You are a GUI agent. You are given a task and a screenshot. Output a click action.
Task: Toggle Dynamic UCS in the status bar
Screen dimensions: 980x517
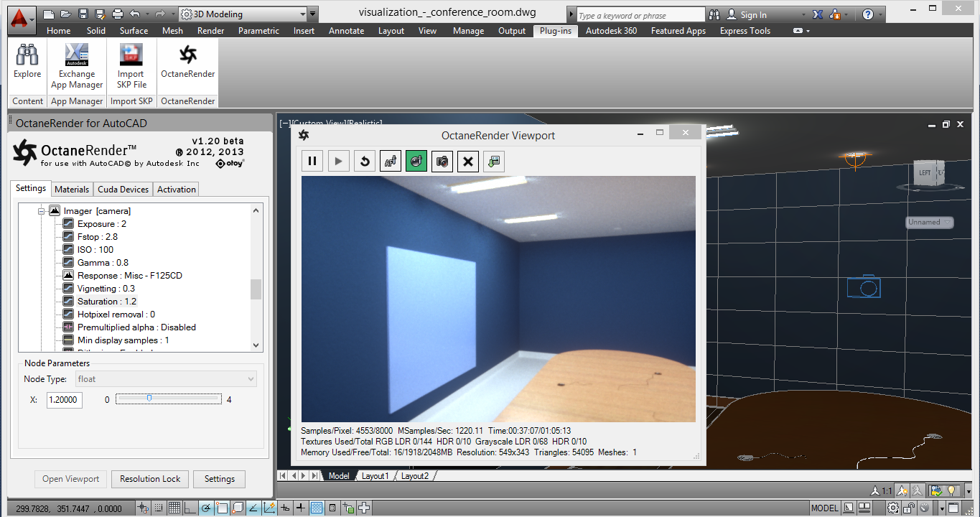(269, 508)
